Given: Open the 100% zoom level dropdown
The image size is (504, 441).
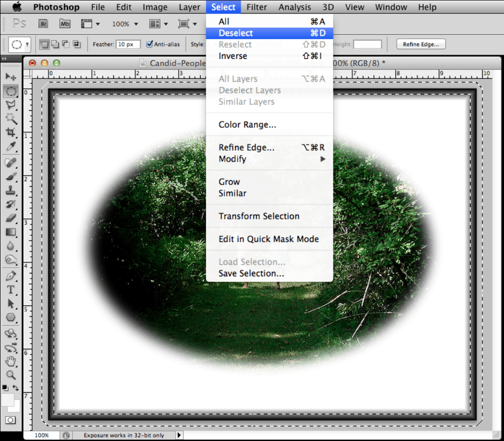Looking at the screenshot, I should point(124,23).
